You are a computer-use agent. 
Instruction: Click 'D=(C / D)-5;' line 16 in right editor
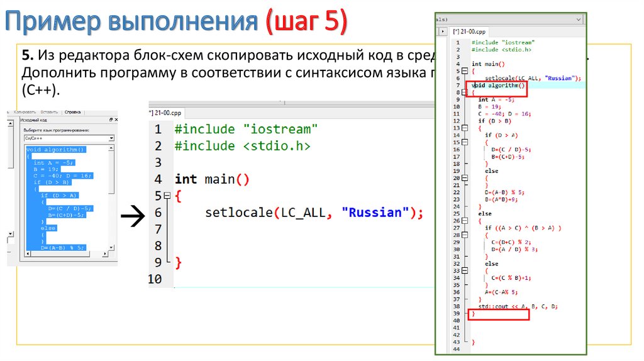511,150
